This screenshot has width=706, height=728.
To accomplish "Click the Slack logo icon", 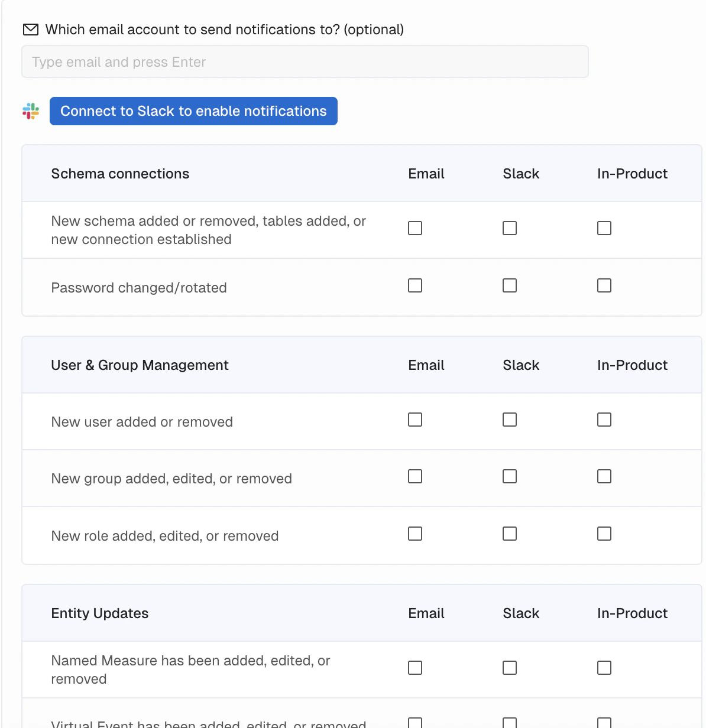I will pyautogui.click(x=31, y=111).
